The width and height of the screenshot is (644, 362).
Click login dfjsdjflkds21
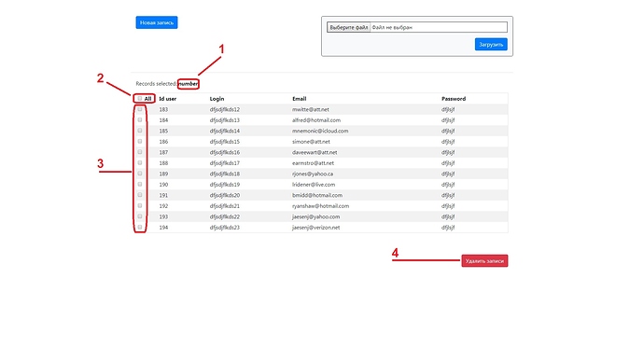225,206
